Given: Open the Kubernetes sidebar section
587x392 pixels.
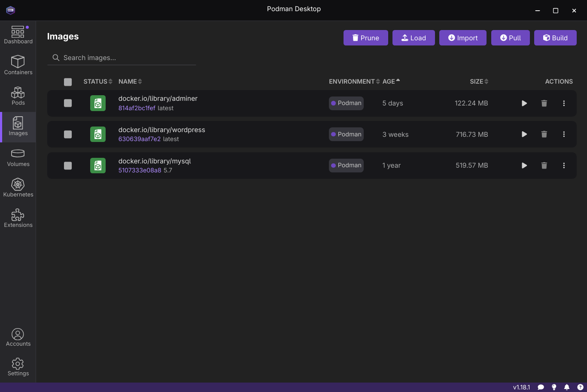Looking at the screenshot, I should (18, 188).
